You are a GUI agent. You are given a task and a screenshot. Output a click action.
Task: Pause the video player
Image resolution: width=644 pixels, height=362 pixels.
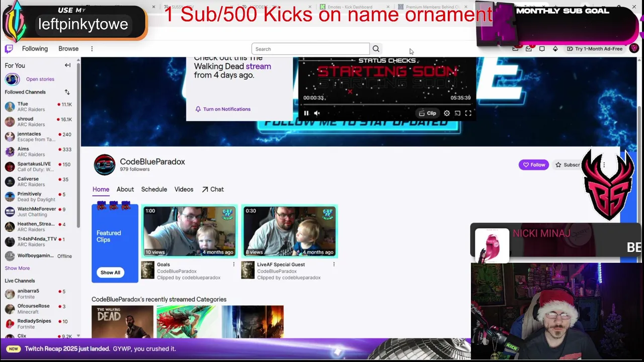pos(306,113)
